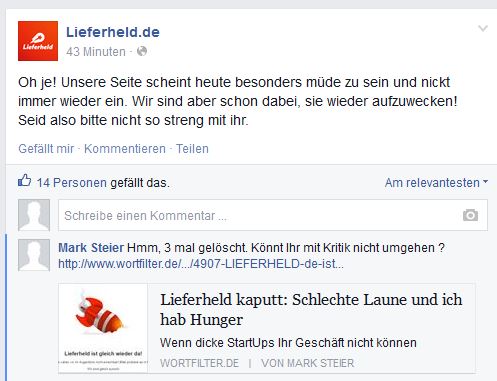Click the public globe privacy icon
Image resolution: width=497 pixels, height=381 pixels.
pos(142,51)
